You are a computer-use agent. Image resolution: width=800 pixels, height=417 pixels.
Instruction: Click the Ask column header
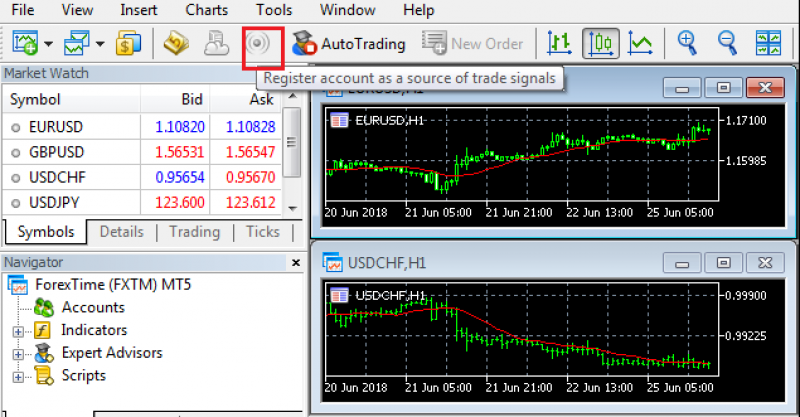pyautogui.click(x=245, y=99)
